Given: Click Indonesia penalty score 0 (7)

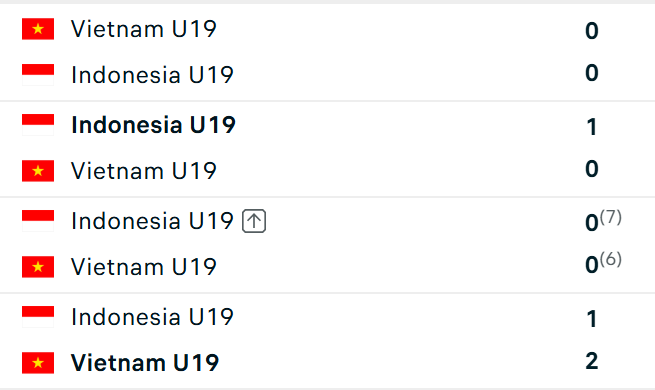Looking at the screenshot, I should click(x=603, y=221).
